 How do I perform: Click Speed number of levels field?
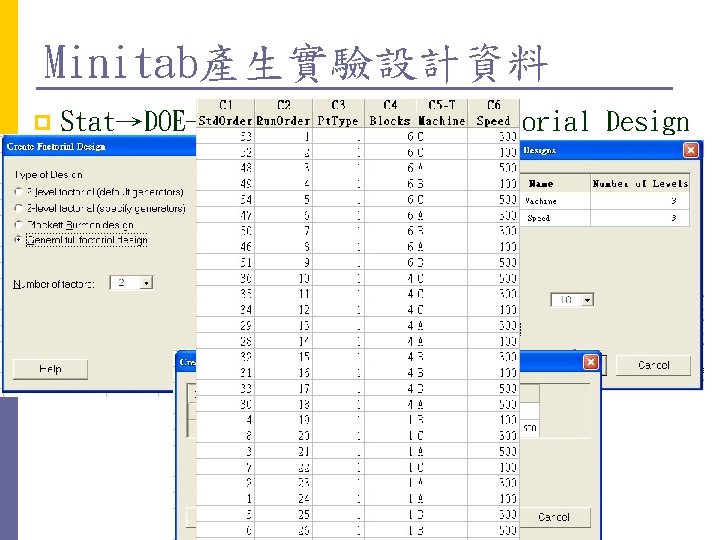[x=640, y=218]
